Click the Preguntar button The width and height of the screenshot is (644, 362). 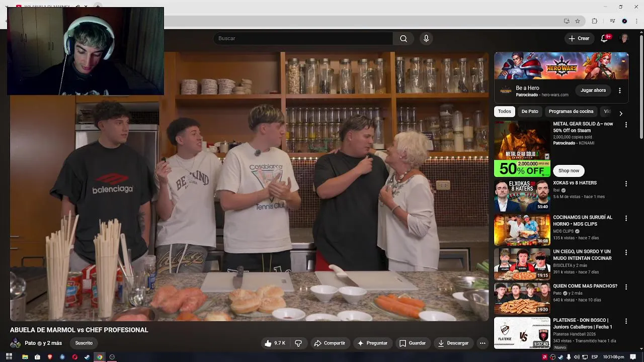[372, 343]
